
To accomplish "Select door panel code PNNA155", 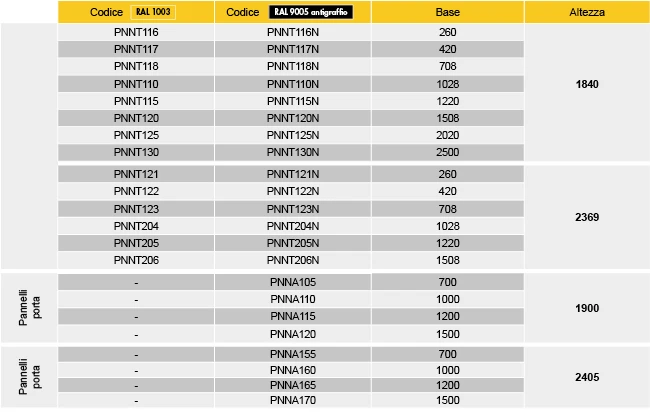I will (x=293, y=354).
